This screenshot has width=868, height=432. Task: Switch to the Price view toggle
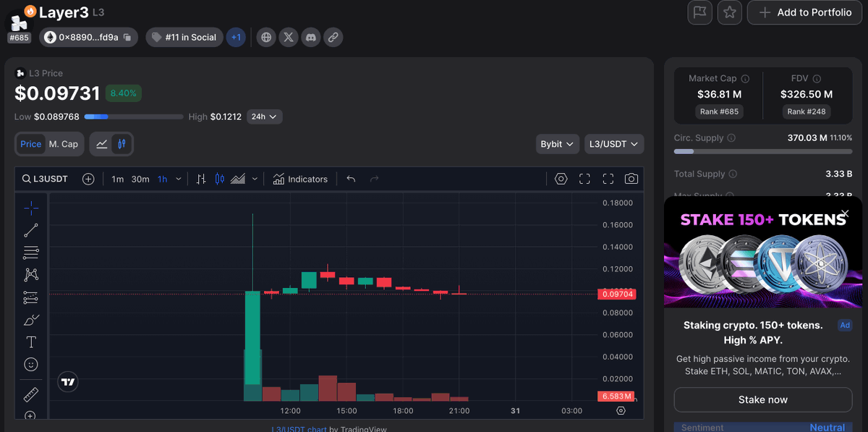click(31, 144)
